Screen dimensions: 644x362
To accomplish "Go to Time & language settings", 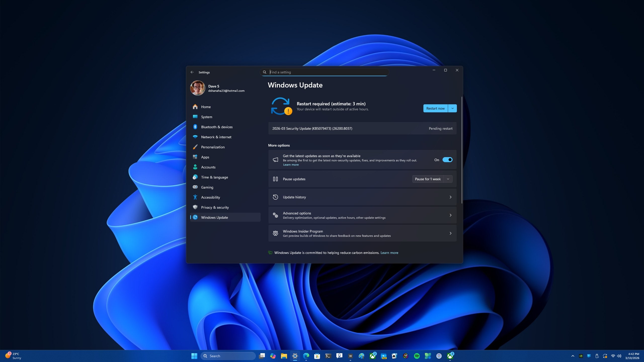I will (x=214, y=177).
